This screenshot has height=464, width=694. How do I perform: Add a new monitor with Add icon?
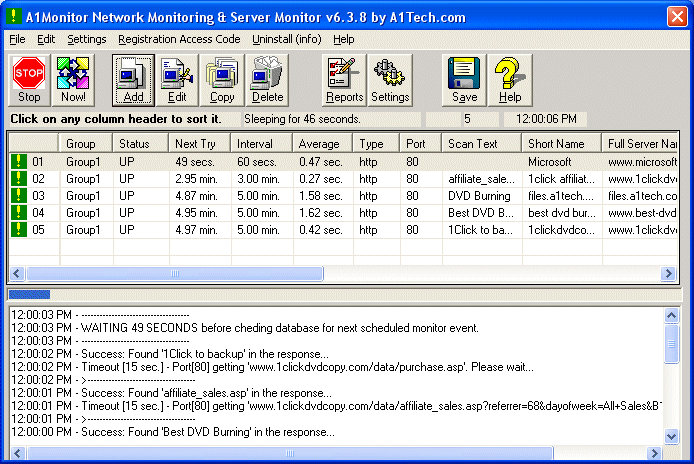[x=133, y=80]
